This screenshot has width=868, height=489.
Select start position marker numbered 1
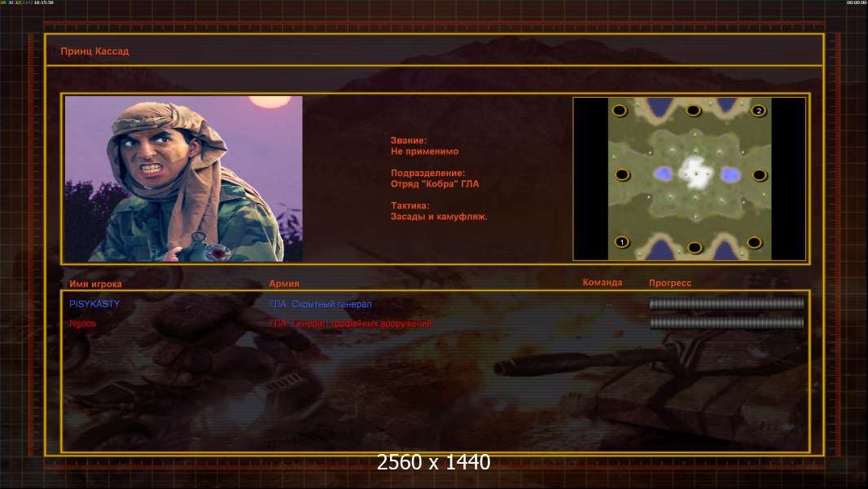point(621,242)
